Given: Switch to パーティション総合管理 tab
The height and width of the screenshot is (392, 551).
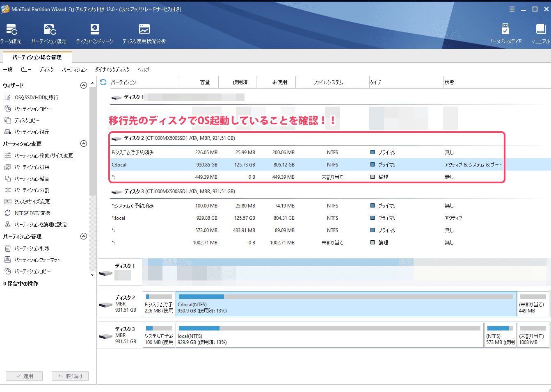Looking at the screenshot, I should pos(37,57).
